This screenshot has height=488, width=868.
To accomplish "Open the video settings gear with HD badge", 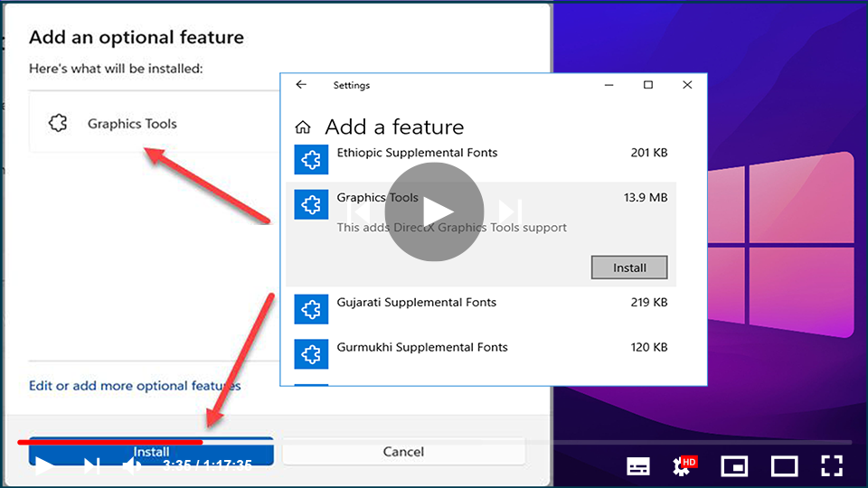I will tap(684, 466).
